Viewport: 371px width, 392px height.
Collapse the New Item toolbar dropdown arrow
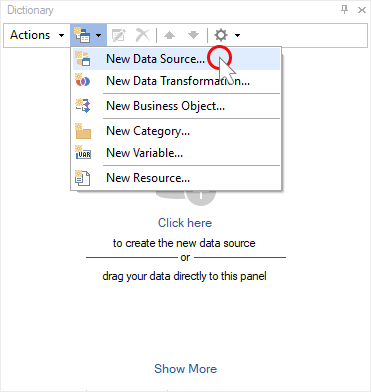pyautogui.click(x=98, y=35)
